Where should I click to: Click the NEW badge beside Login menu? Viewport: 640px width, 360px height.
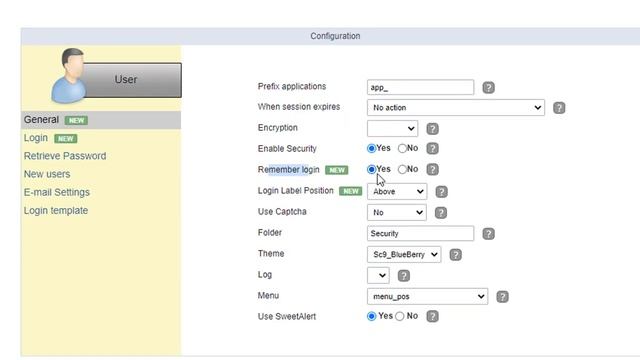66,139
